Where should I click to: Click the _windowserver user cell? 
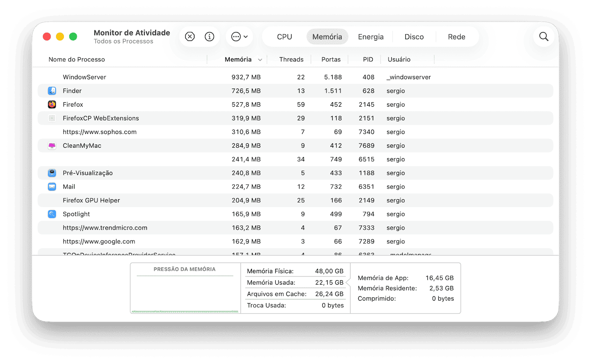409,77
